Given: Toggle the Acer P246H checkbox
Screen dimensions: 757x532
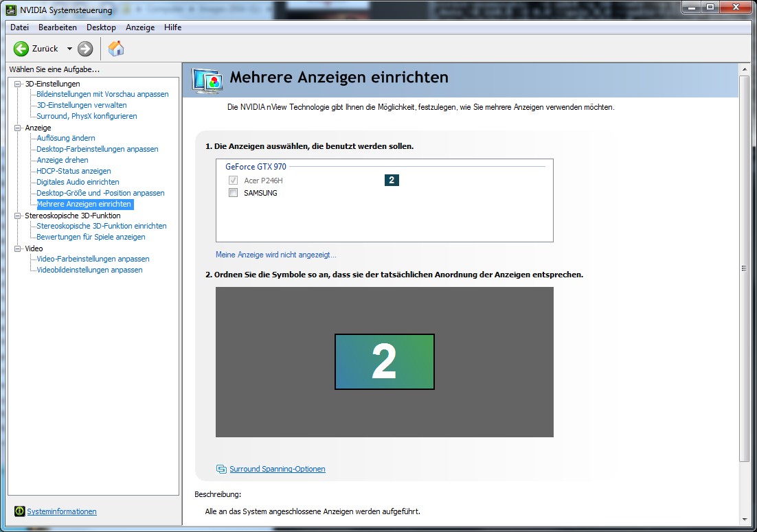Looking at the screenshot, I should [x=233, y=180].
